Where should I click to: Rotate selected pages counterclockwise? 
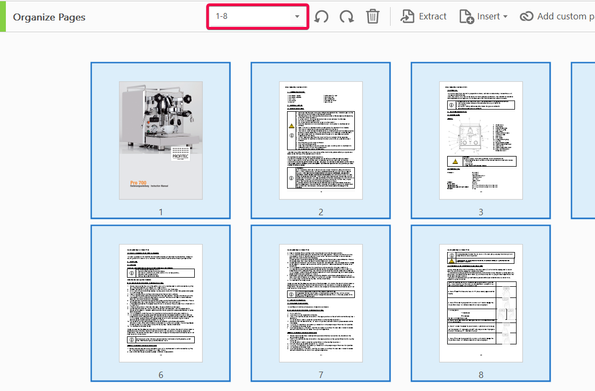321,17
